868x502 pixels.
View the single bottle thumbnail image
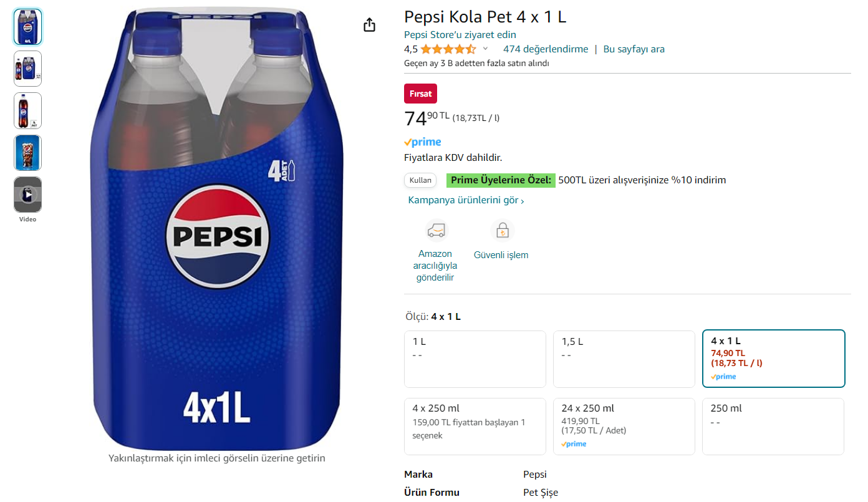[x=27, y=110]
